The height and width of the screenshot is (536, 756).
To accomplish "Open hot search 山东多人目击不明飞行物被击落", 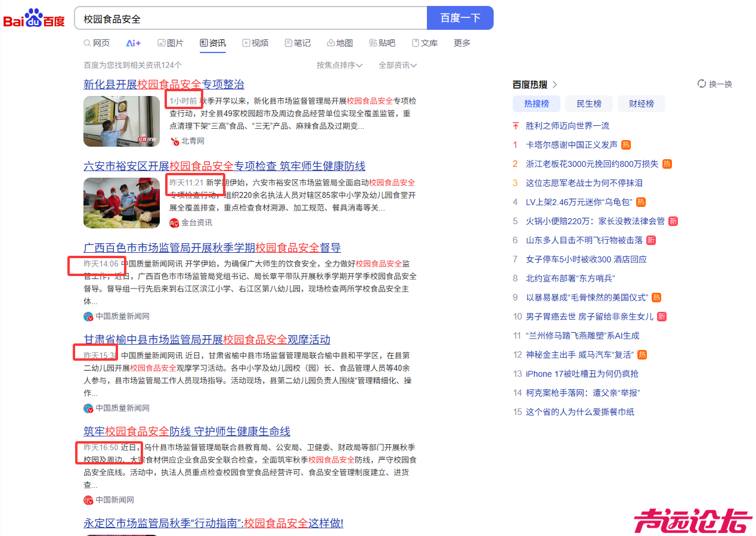I will [x=584, y=240].
